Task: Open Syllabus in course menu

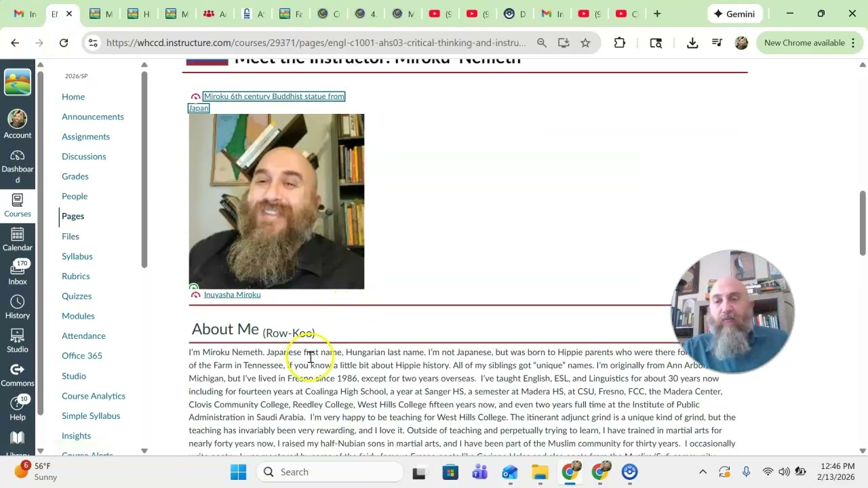Action: coord(77,256)
